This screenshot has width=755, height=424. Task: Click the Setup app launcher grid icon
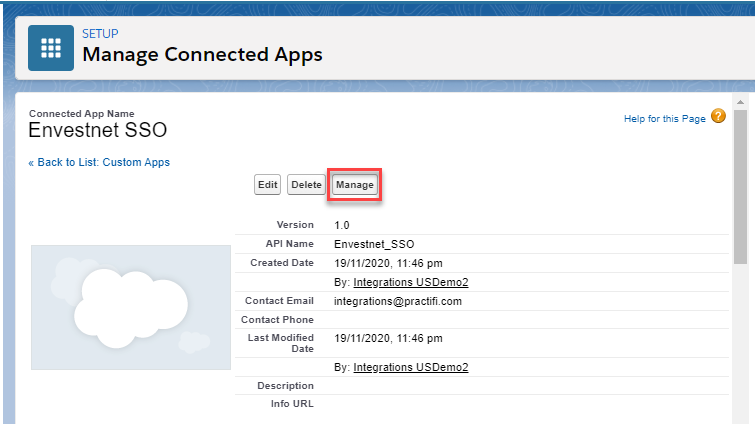51,48
